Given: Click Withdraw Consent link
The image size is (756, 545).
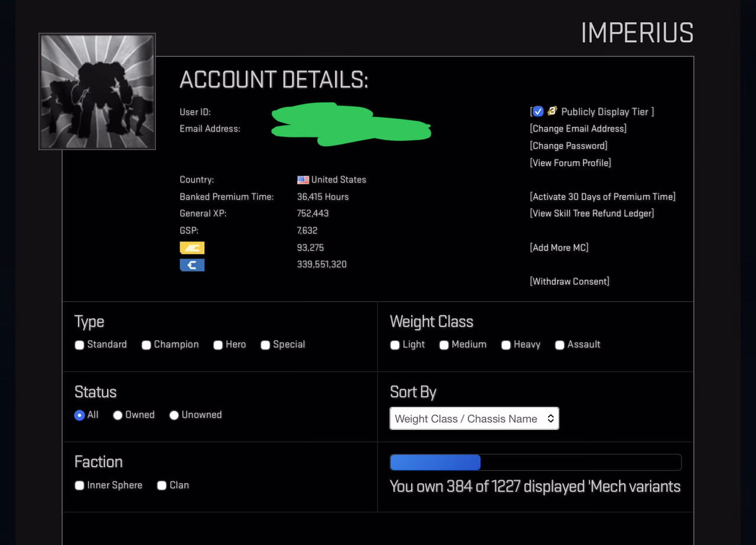Looking at the screenshot, I should coord(570,282).
